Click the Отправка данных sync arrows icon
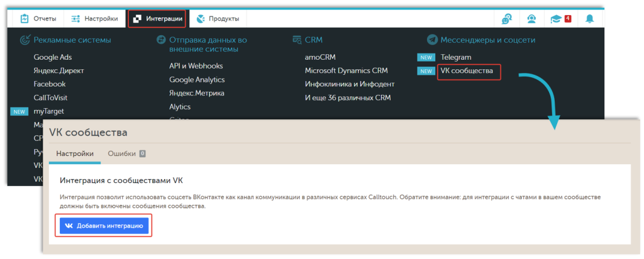The height and width of the screenshot is (259, 644). click(x=161, y=40)
